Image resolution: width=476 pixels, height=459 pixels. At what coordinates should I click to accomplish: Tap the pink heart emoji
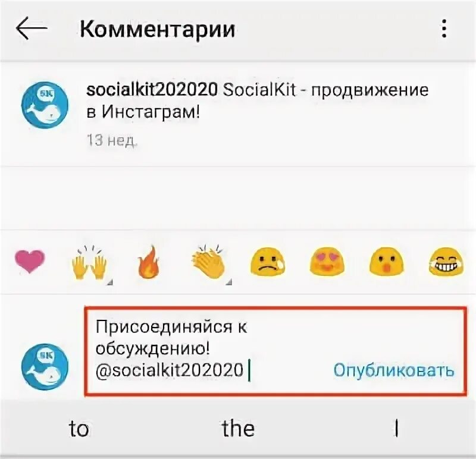click(30, 261)
